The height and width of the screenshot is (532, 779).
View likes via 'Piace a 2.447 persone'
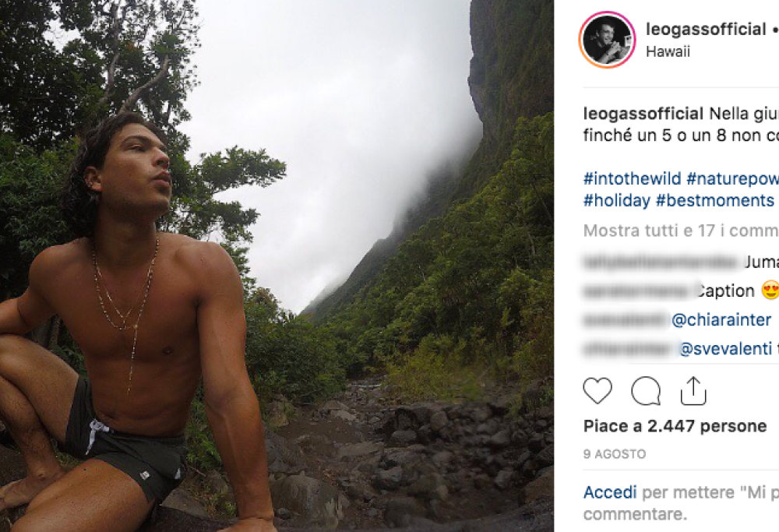coord(675,426)
